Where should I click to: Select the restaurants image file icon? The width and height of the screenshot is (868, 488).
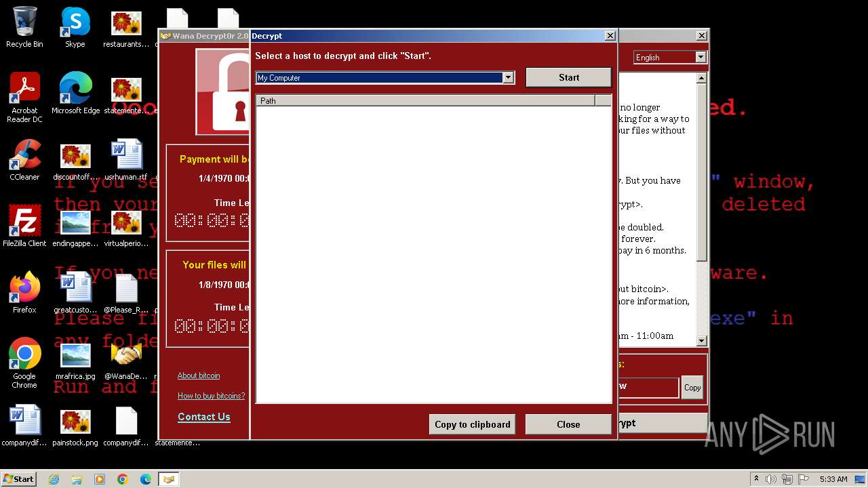click(126, 28)
